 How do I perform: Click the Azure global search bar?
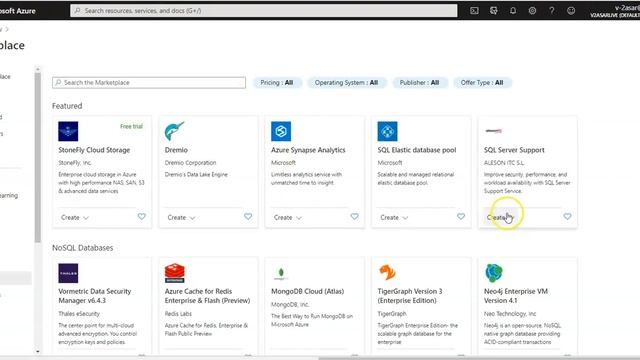point(264,11)
